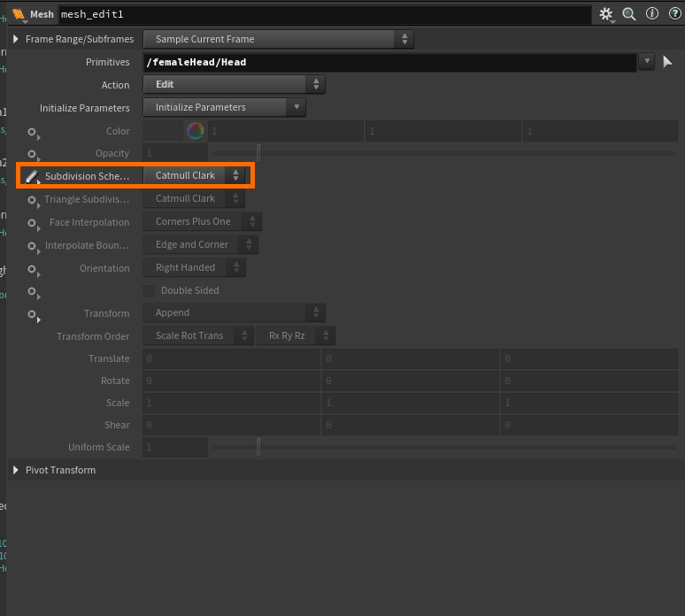This screenshot has height=616, width=685.
Task: Open the gear settings menu
Action: pyautogui.click(x=606, y=14)
